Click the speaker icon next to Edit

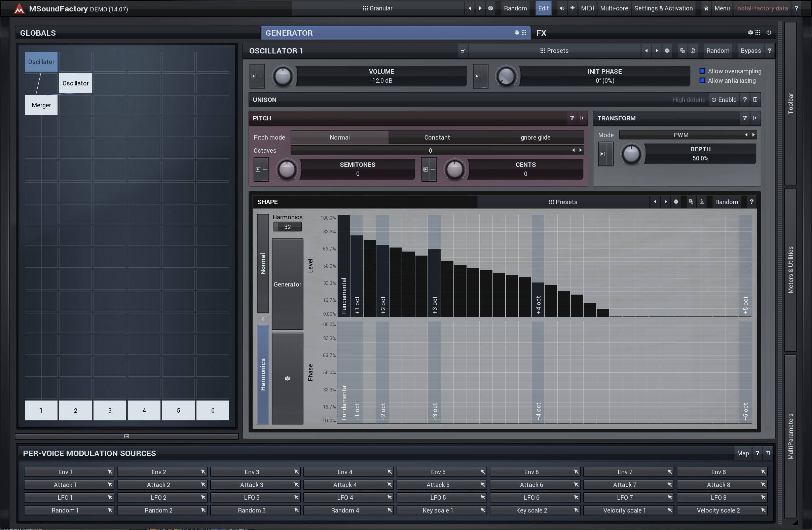click(x=562, y=8)
